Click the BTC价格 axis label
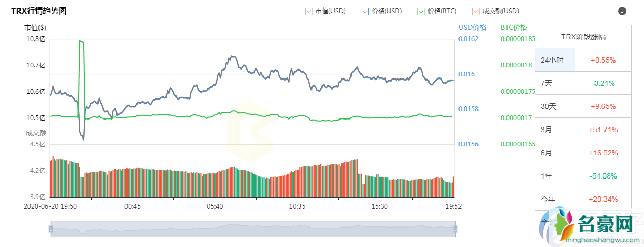 pos(513,27)
